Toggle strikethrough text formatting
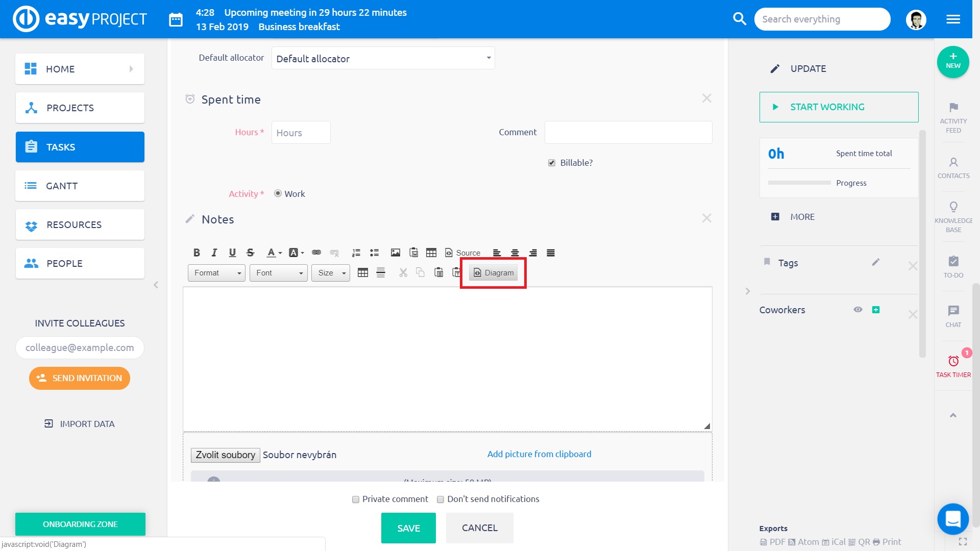This screenshot has height=551, width=980. pyautogui.click(x=250, y=253)
